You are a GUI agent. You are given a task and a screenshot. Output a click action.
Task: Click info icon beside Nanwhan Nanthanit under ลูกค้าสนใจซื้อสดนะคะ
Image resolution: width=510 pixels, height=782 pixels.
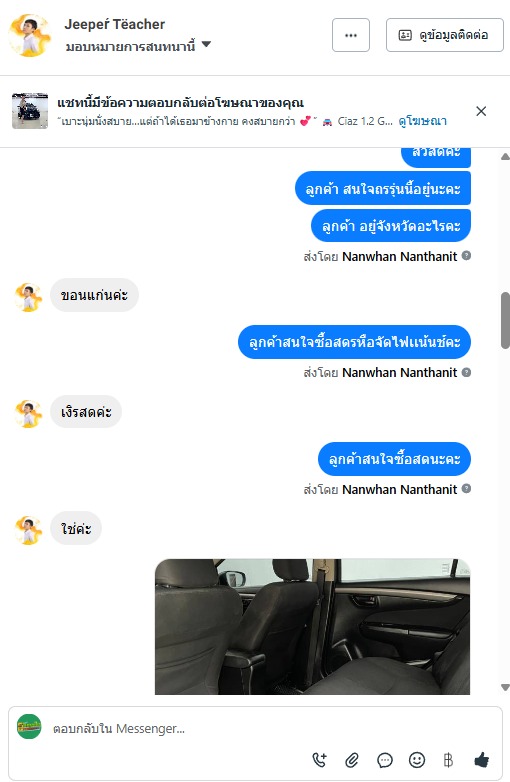pyautogui.click(x=466, y=488)
